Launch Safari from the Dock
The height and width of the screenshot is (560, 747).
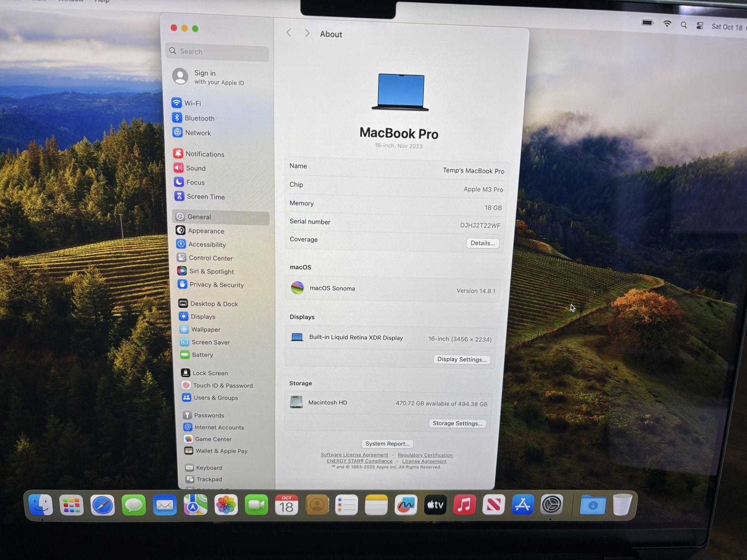click(x=102, y=504)
